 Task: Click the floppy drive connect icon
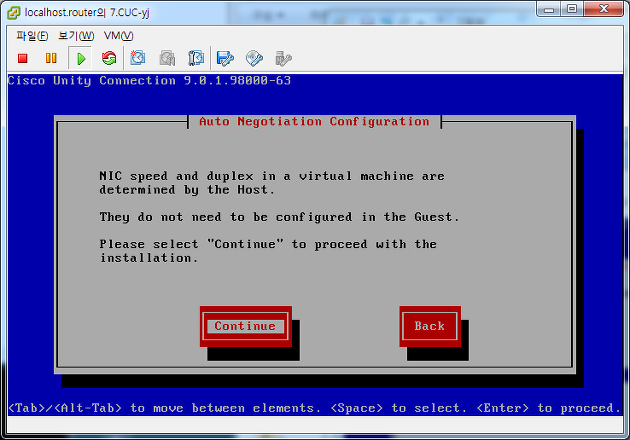pyautogui.click(x=225, y=59)
